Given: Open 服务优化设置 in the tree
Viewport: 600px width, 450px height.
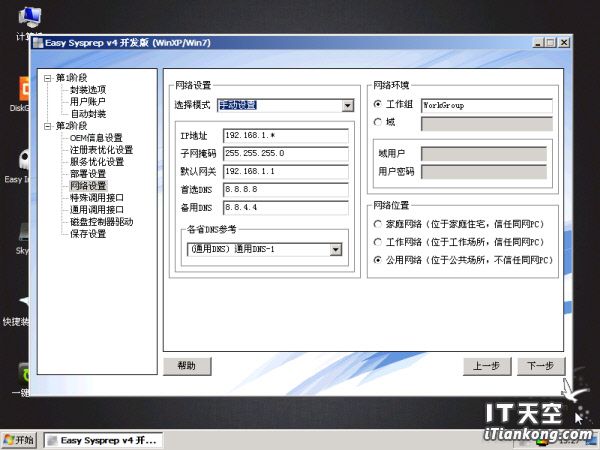Looking at the screenshot, I should [97, 161].
